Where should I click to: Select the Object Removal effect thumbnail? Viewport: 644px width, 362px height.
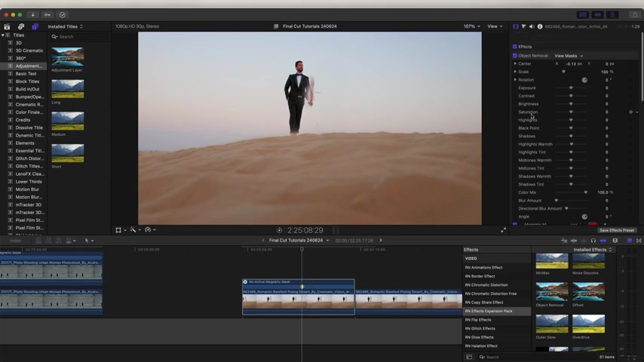551,292
